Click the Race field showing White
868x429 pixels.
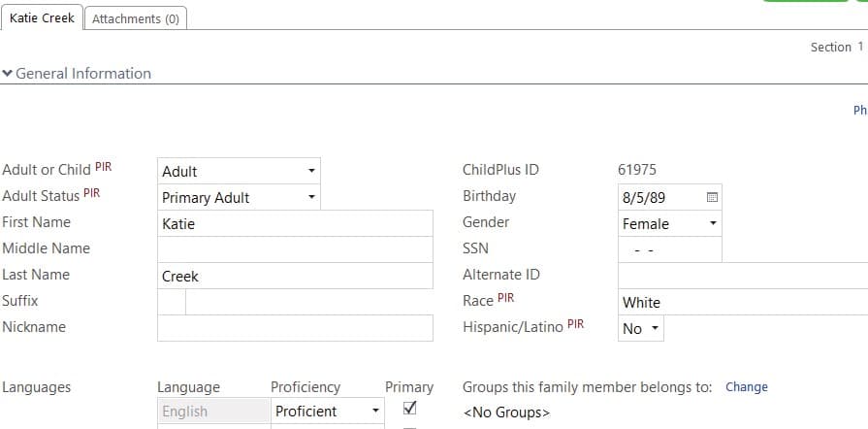click(x=742, y=302)
